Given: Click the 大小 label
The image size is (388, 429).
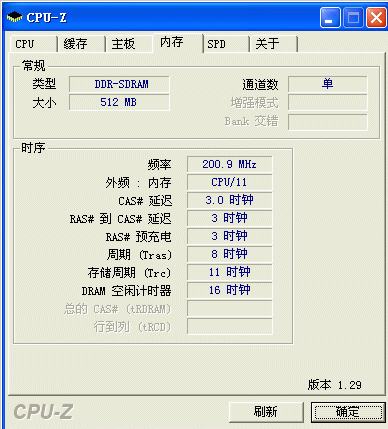Looking at the screenshot, I should pos(44,103).
